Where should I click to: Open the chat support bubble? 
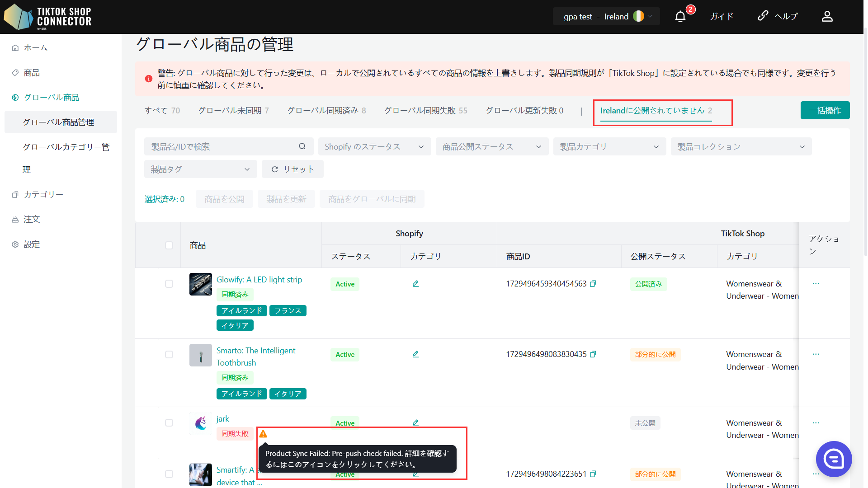834,459
